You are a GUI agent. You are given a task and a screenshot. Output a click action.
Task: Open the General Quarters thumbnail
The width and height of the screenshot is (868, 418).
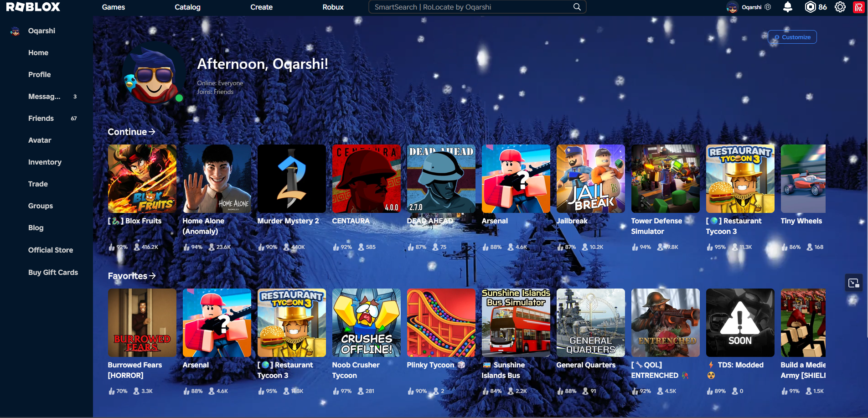pyautogui.click(x=591, y=323)
